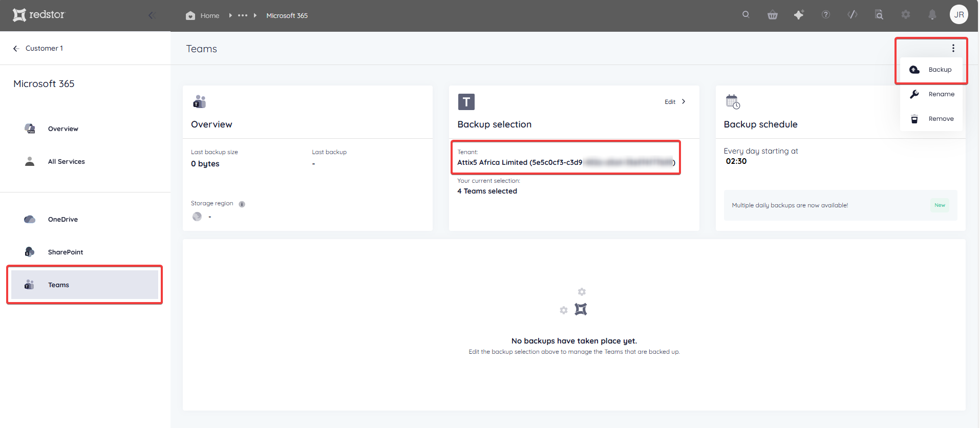Collapse the sidebar with double chevron
Screen dimensions: 980x428
pos(152,15)
